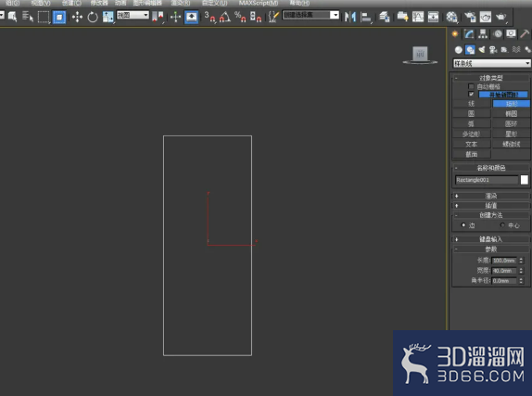Select the Scale tool

(x=108, y=17)
